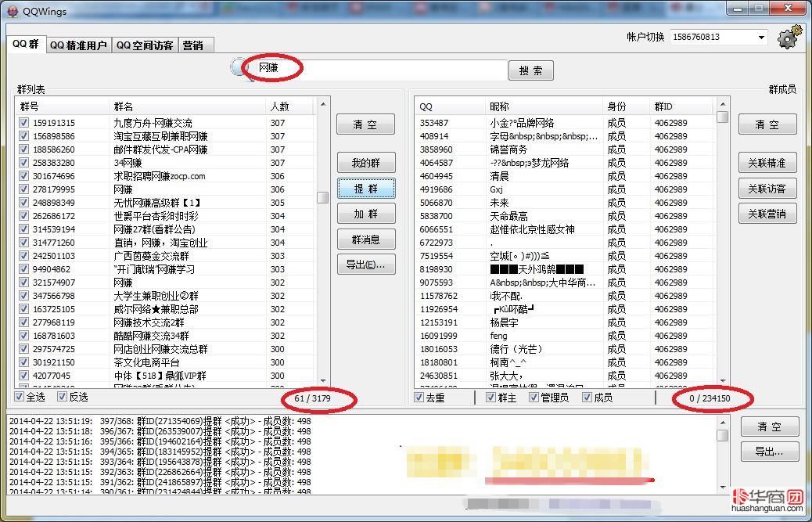Toggle the 全选 checkbox
The width and height of the screenshot is (812, 522).
click(x=20, y=397)
